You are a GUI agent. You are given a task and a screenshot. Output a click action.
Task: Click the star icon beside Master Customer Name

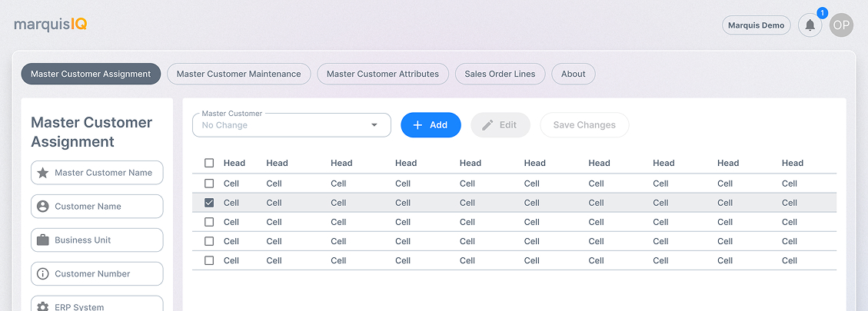click(42, 173)
